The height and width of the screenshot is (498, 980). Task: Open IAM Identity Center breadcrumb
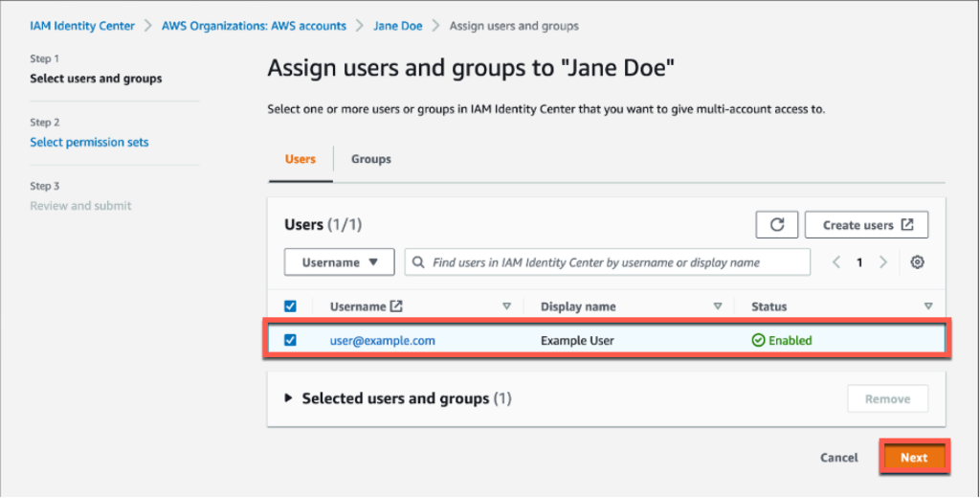click(82, 26)
